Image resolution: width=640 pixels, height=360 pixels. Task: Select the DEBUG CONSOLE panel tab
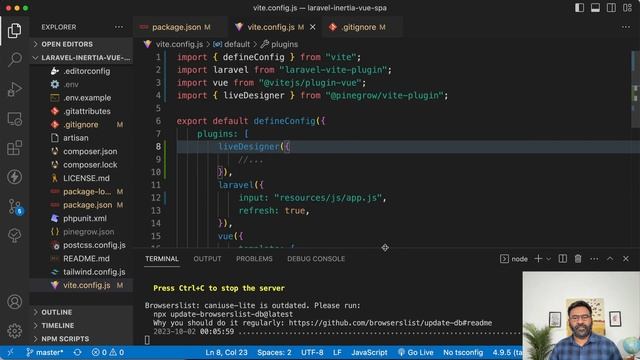coord(316,259)
